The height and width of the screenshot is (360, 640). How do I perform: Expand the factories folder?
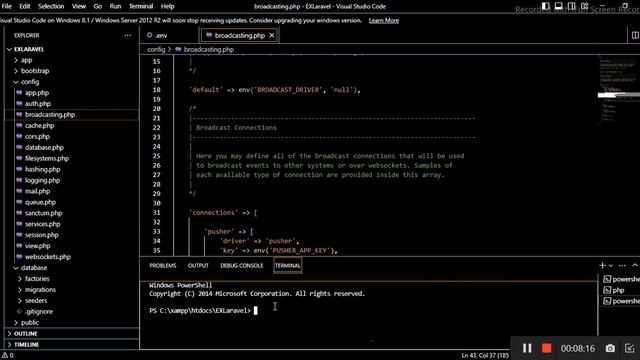[x=37, y=279]
